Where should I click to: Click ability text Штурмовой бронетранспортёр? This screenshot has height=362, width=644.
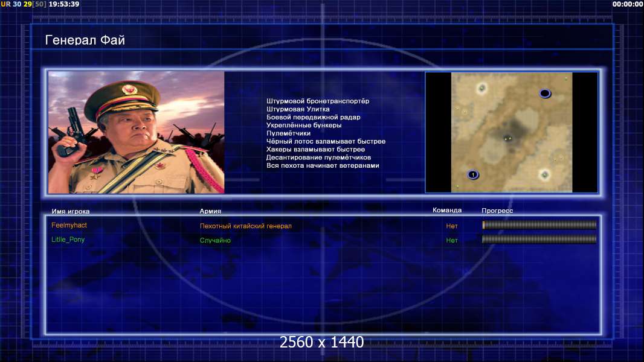coord(318,101)
